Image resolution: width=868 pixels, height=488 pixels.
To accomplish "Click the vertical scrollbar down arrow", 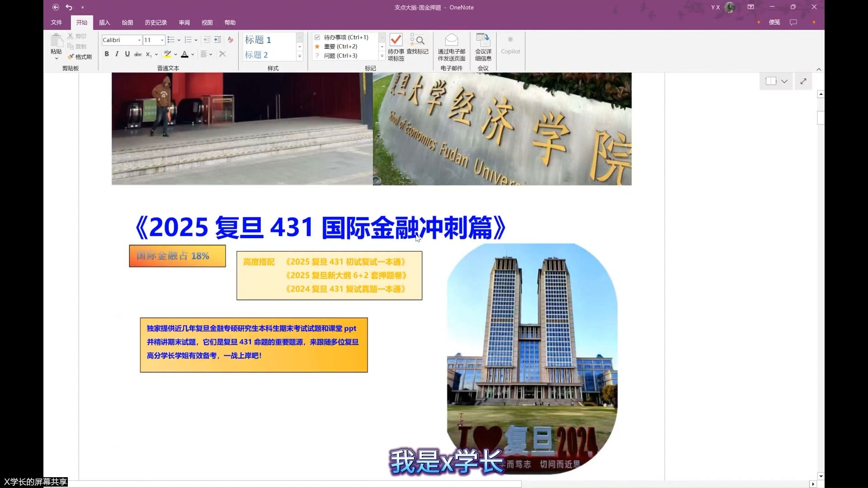I will click(821, 476).
